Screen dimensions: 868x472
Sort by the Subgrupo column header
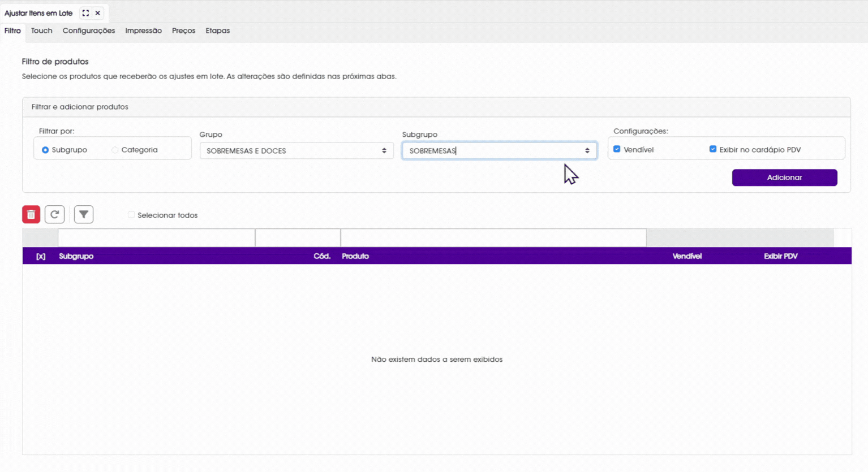point(76,256)
